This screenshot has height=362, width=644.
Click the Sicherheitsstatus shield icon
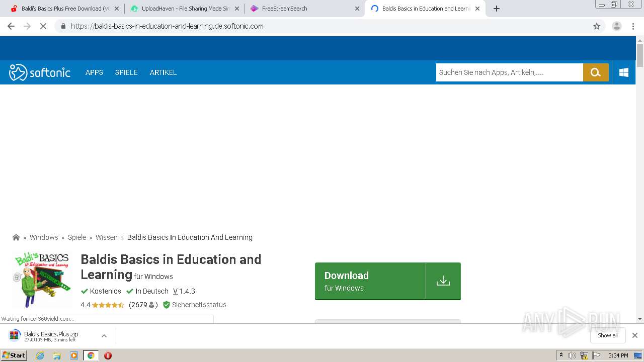click(167, 305)
